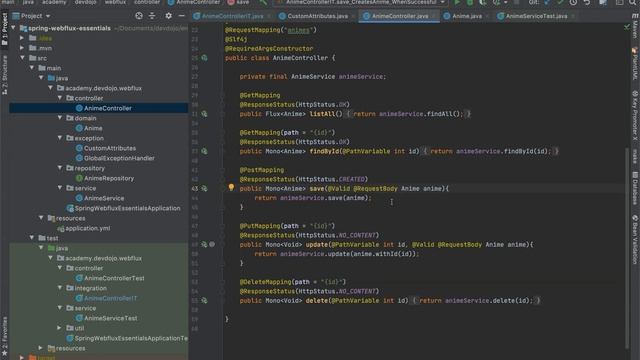Open the Database tool window

[x=635, y=188]
